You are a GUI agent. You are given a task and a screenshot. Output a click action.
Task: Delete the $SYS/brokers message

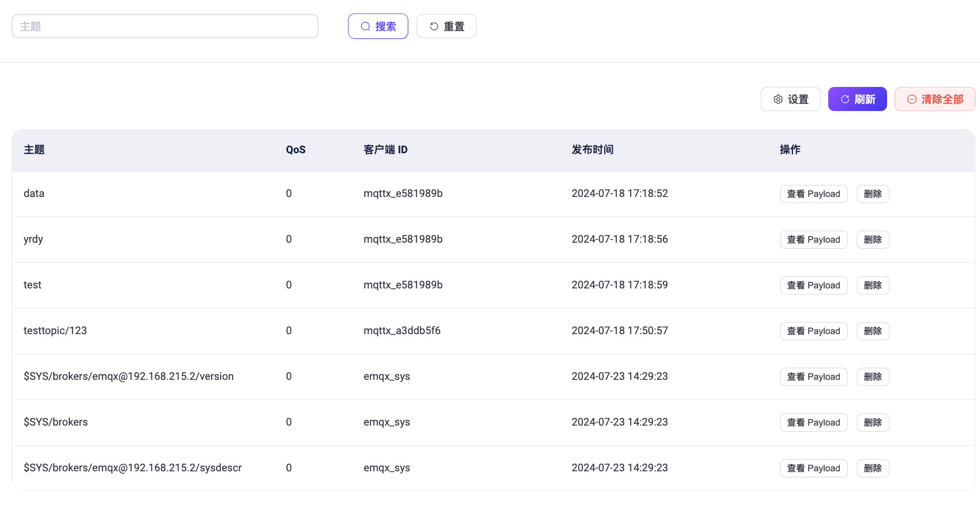tap(872, 423)
